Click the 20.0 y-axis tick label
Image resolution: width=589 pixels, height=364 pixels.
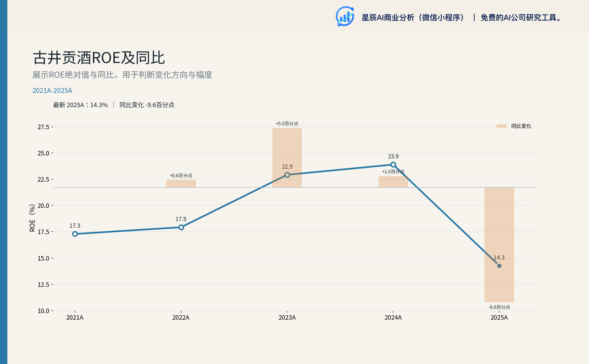(x=43, y=206)
